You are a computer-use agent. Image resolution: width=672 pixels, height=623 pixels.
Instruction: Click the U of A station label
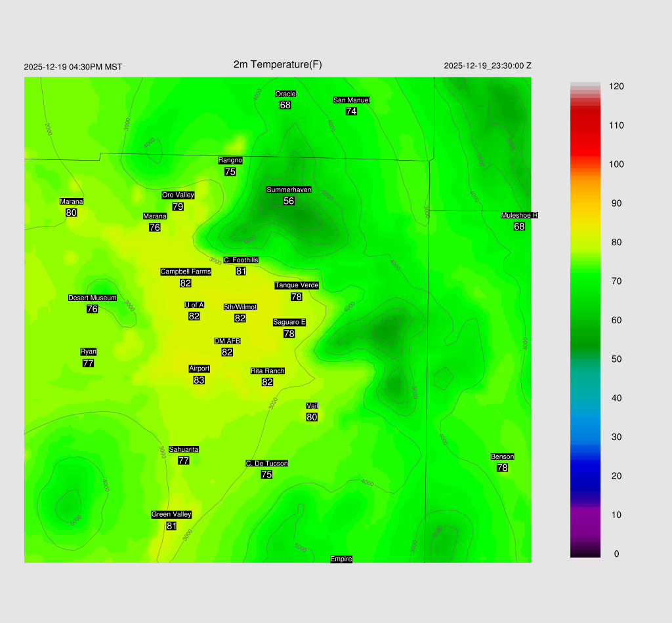pyautogui.click(x=194, y=305)
